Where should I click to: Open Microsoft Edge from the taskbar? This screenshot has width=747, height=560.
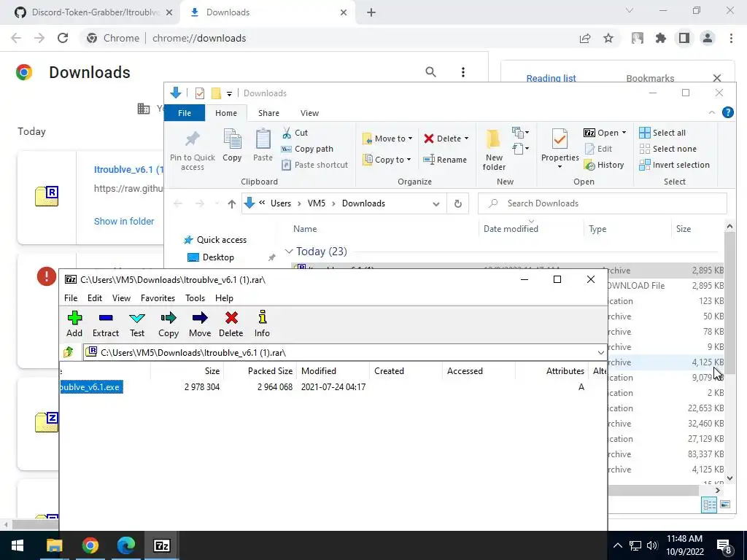click(x=125, y=545)
